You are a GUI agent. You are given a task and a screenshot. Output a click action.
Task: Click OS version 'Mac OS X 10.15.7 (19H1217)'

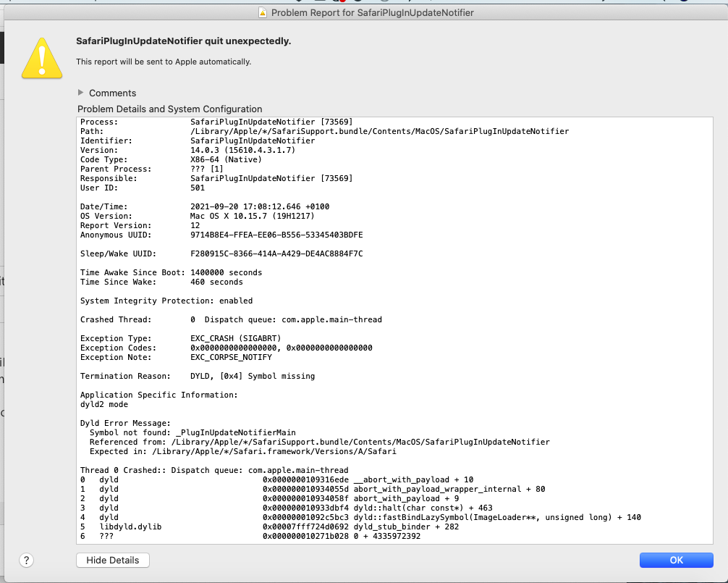252,216
